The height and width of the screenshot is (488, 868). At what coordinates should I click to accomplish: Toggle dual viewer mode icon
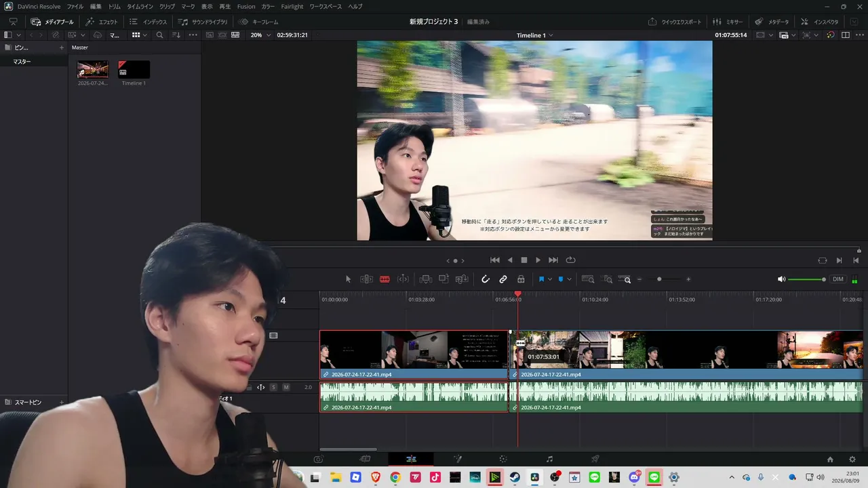point(846,35)
